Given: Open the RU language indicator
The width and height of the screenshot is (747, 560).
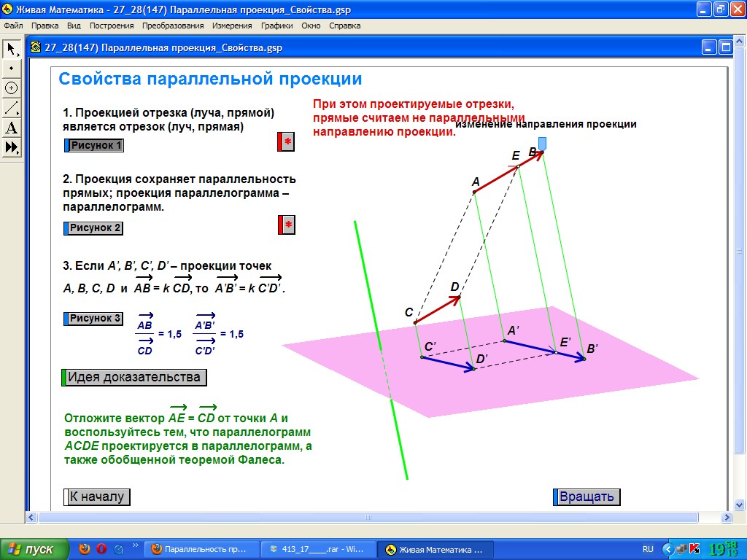Looking at the screenshot, I should click(648, 549).
